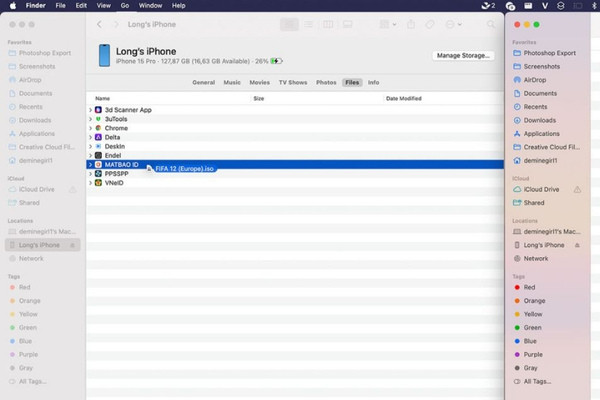
Task: Open the Group By dropdown in toolbar
Action: click(388, 24)
